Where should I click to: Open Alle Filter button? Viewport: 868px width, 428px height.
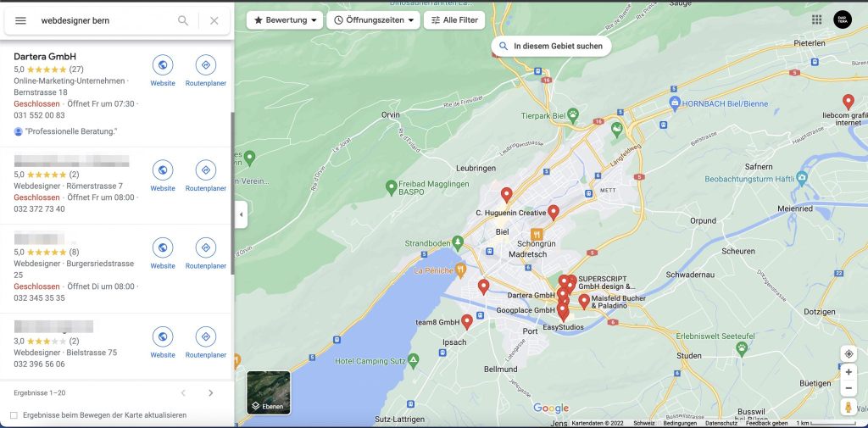pos(454,20)
